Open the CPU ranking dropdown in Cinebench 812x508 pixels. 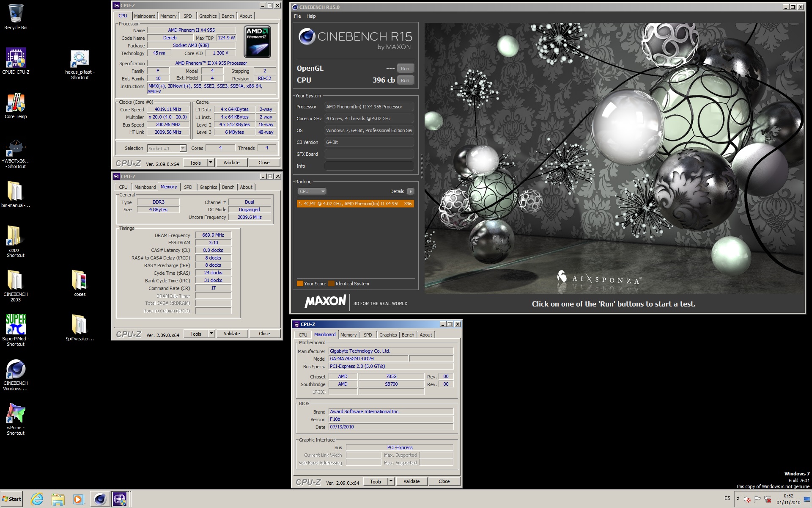pyautogui.click(x=312, y=191)
